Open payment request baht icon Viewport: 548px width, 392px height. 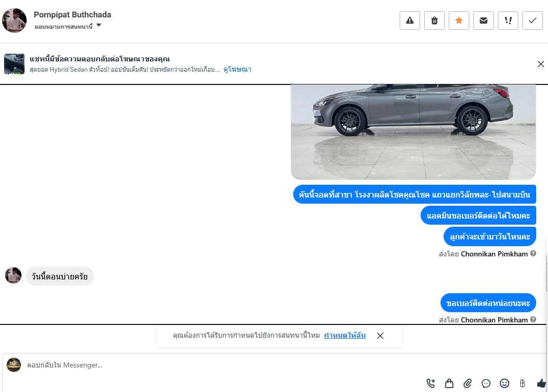click(x=522, y=383)
